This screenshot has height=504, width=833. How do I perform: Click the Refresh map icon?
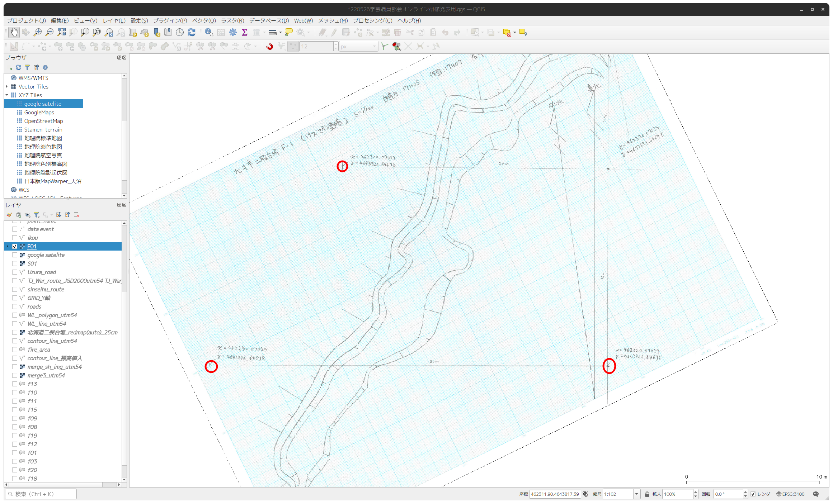coord(192,33)
